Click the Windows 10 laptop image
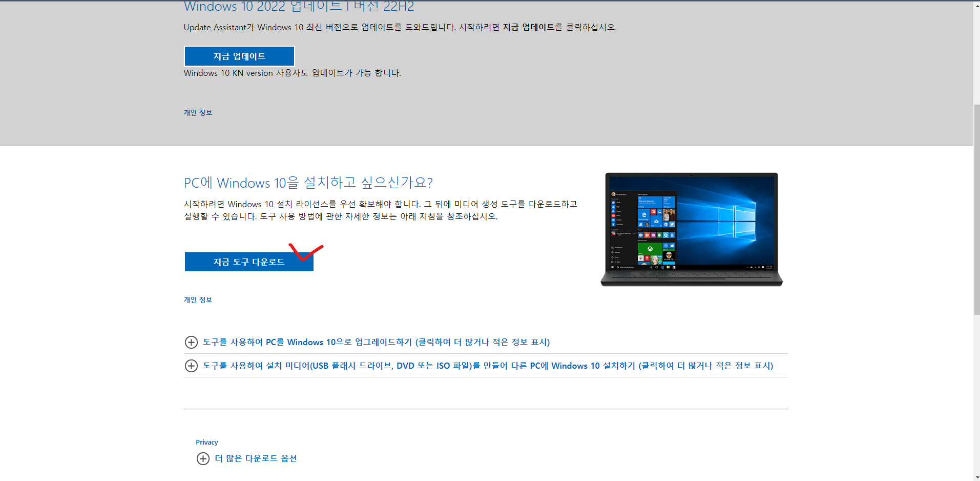Viewport: 980px width, 481px height. tap(692, 229)
